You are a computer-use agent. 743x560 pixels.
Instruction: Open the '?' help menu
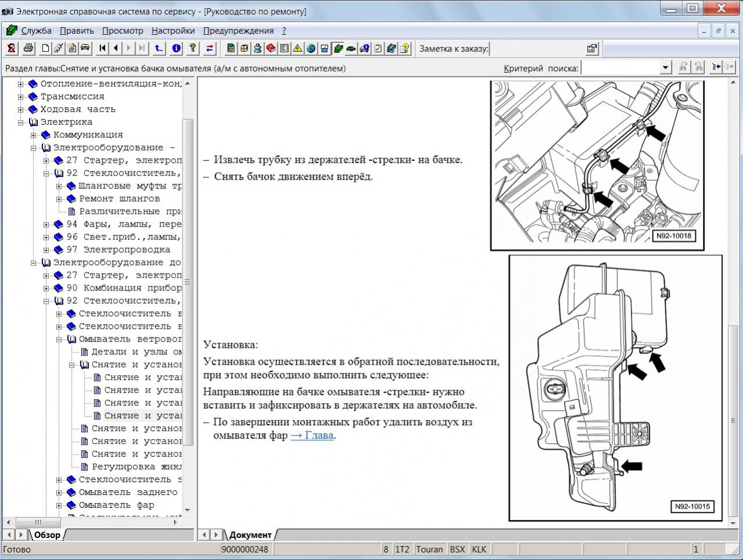(x=284, y=31)
